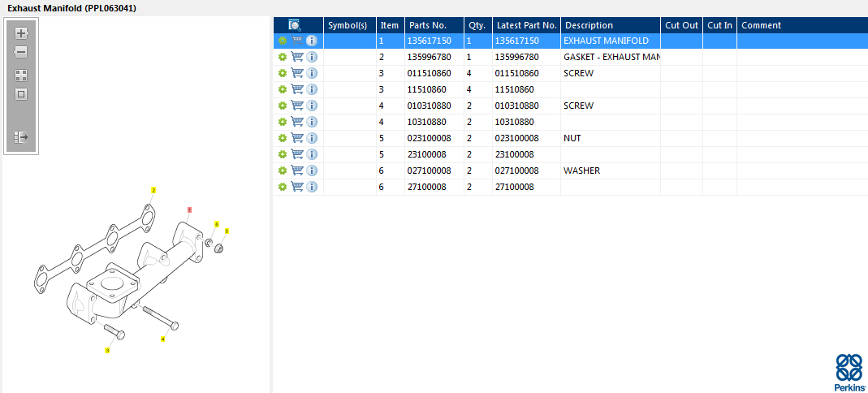Add screw 010310880 to the cart

[297, 106]
